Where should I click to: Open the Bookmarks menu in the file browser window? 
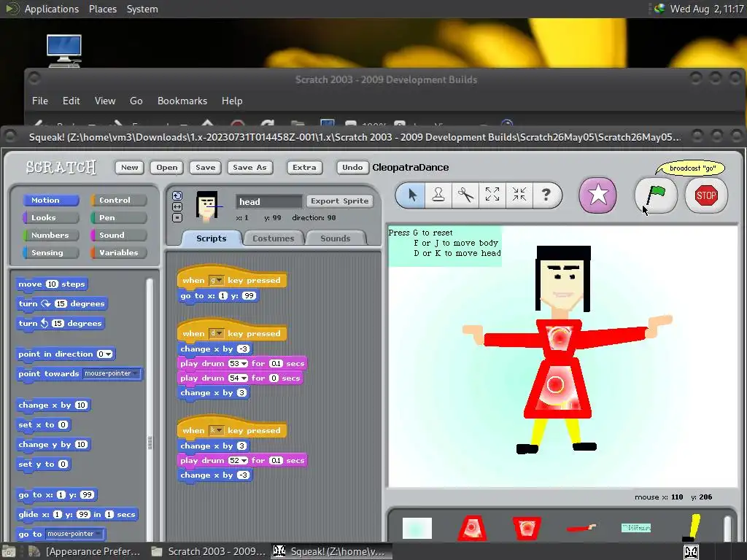click(x=182, y=101)
